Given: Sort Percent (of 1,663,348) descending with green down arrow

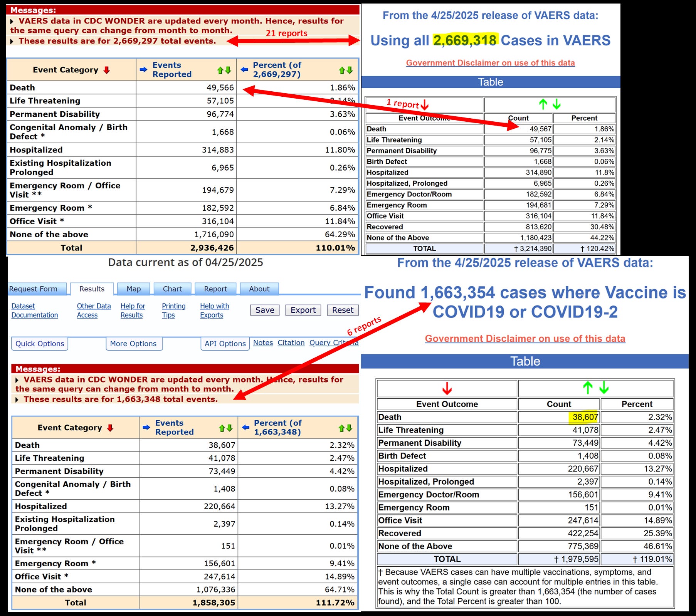Looking at the screenshot, I should click(x=349, y=428).
